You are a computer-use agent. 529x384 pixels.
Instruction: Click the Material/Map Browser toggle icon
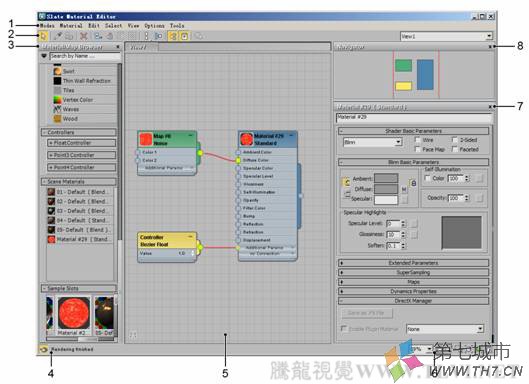click(x=173, y=36)
